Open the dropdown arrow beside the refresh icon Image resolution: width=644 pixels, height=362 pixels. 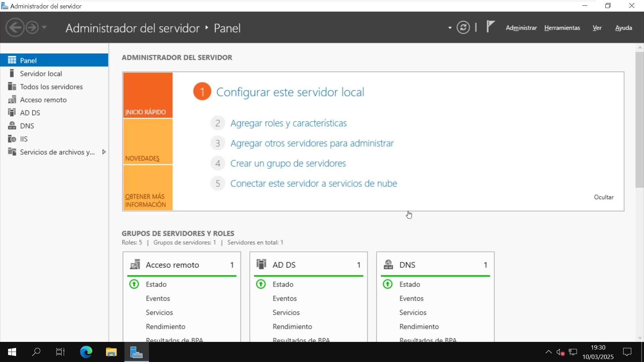point(450,28)
